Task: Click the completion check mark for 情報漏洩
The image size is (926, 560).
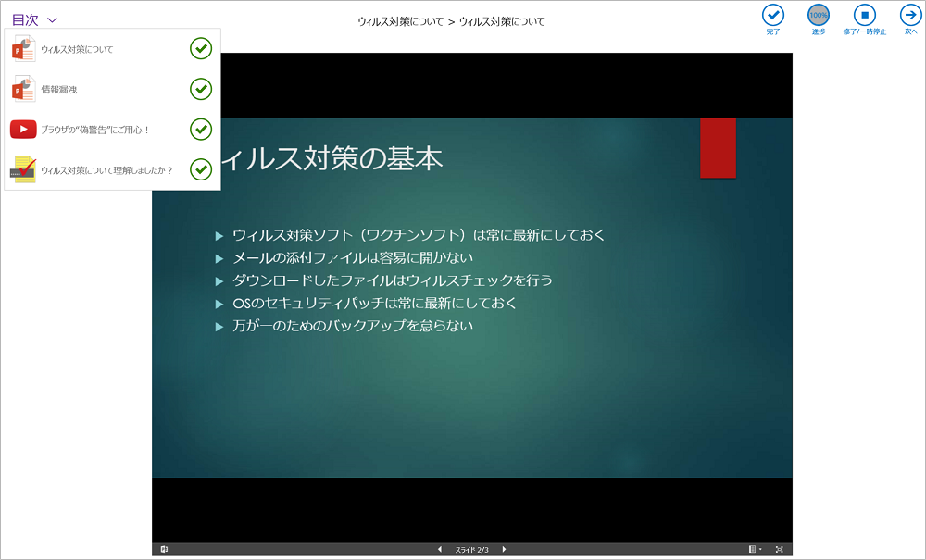Action: [x=201, y=89]
